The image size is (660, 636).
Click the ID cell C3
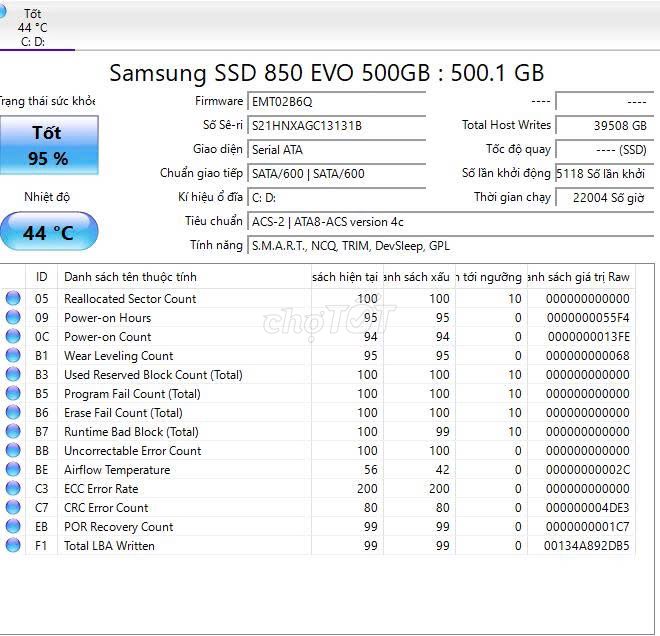coord(42,489)
